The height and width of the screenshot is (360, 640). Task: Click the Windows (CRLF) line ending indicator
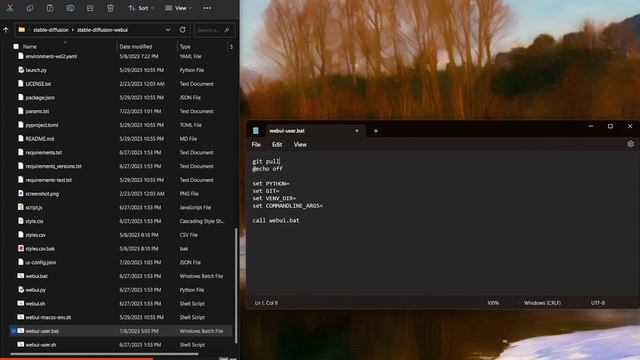[x=542, y=303]
